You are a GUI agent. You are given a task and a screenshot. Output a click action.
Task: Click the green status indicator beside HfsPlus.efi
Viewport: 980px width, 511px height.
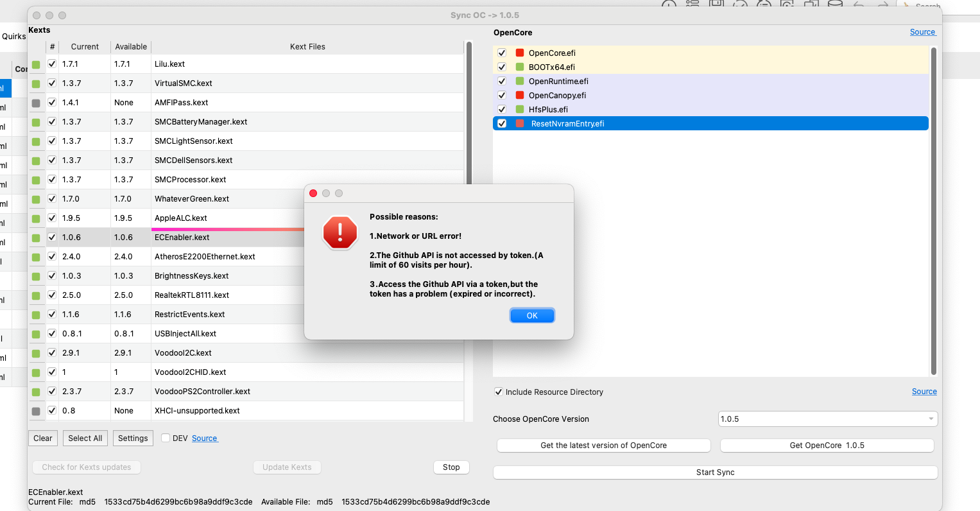click(520, 110)
